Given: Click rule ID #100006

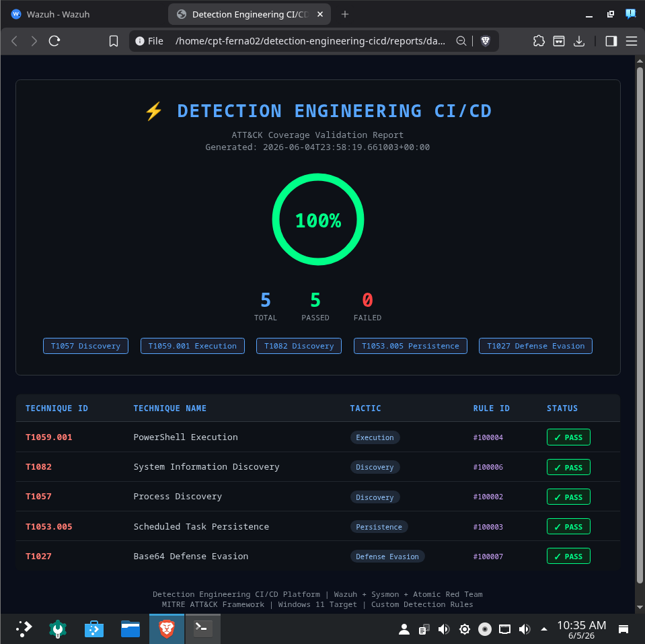Looking at the screenshot, I should (x=488, y=467).
